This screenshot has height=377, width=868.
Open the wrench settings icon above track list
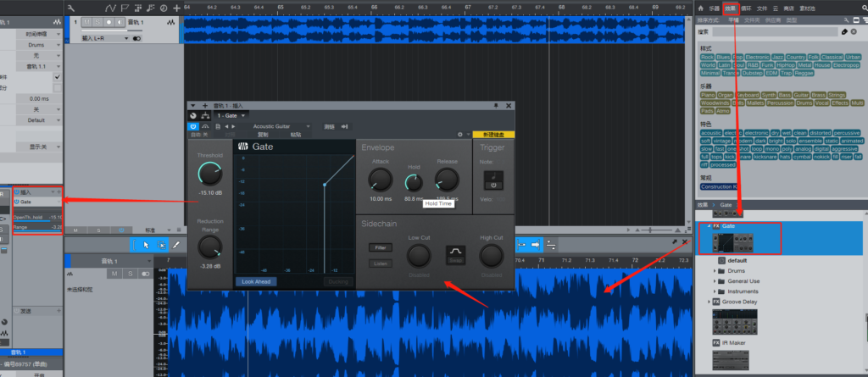pos(70,8)
